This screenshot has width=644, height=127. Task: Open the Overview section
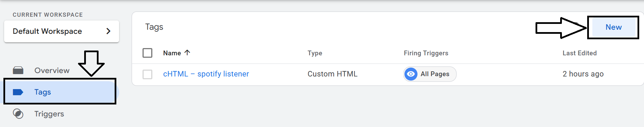(x=52, y=70)
